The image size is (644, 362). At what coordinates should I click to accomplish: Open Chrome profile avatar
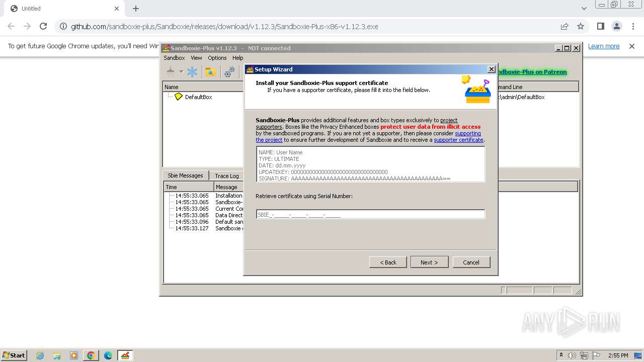[617, 27]
